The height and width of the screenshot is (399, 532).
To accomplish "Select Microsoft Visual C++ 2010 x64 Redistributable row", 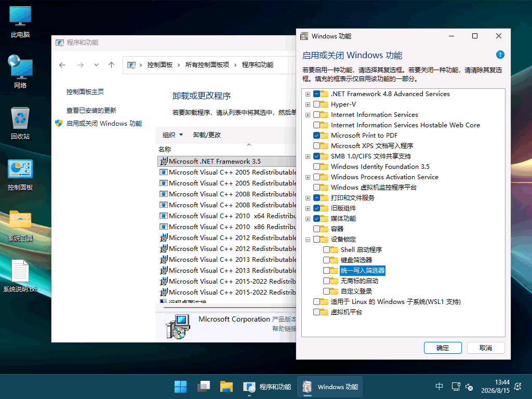I will tap(227, 216).
